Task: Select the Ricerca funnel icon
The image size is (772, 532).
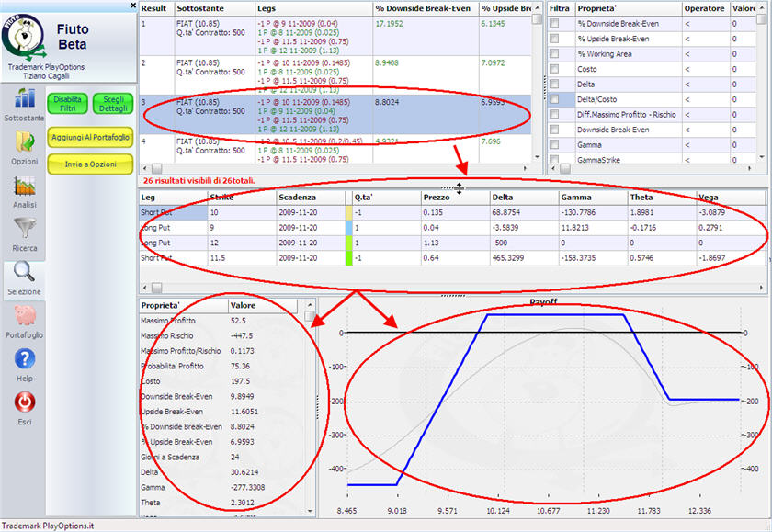Action: coord(24,232)
